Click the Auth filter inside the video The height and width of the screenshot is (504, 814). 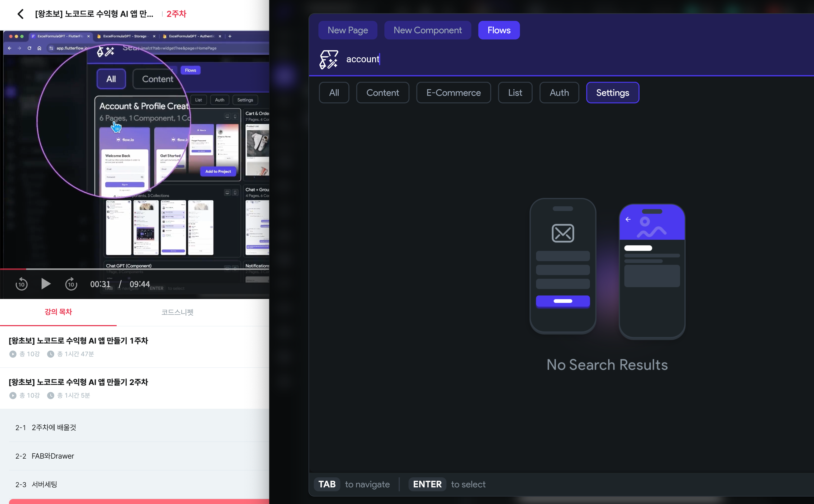coord(219,100)
